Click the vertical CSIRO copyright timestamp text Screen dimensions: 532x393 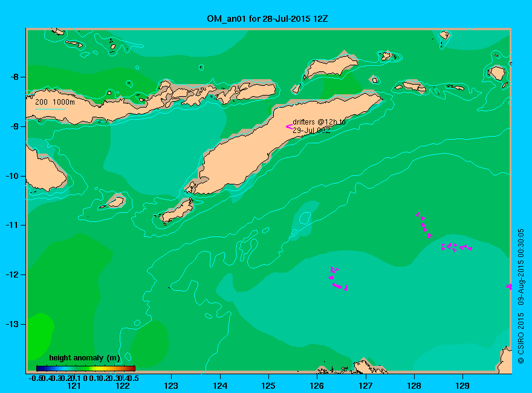[x=521, y=296]
